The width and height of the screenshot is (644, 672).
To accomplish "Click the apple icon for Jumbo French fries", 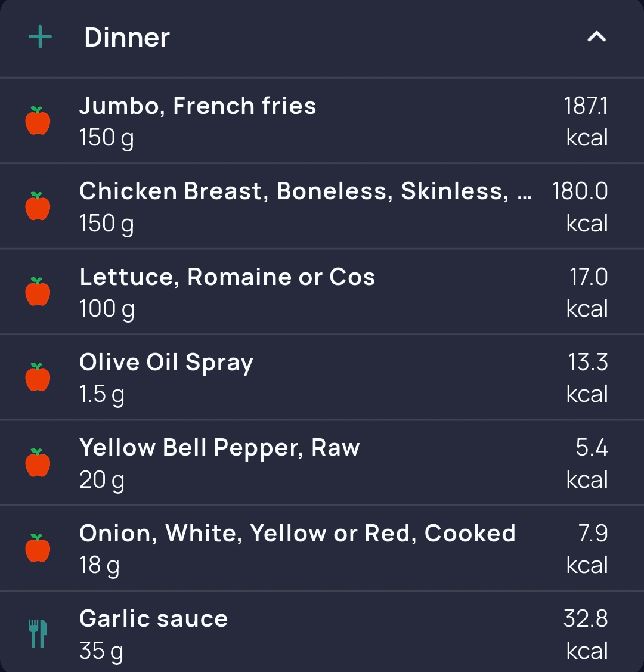I will 38,120.
